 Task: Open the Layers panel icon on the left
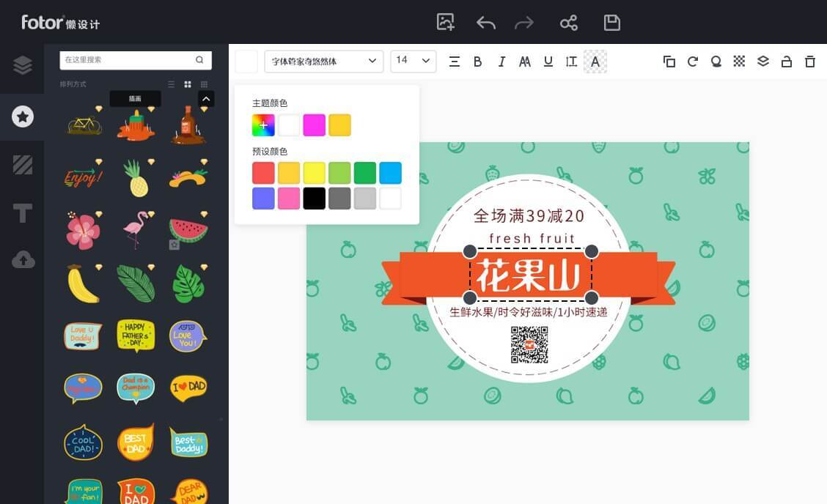[x=22, y=64]
